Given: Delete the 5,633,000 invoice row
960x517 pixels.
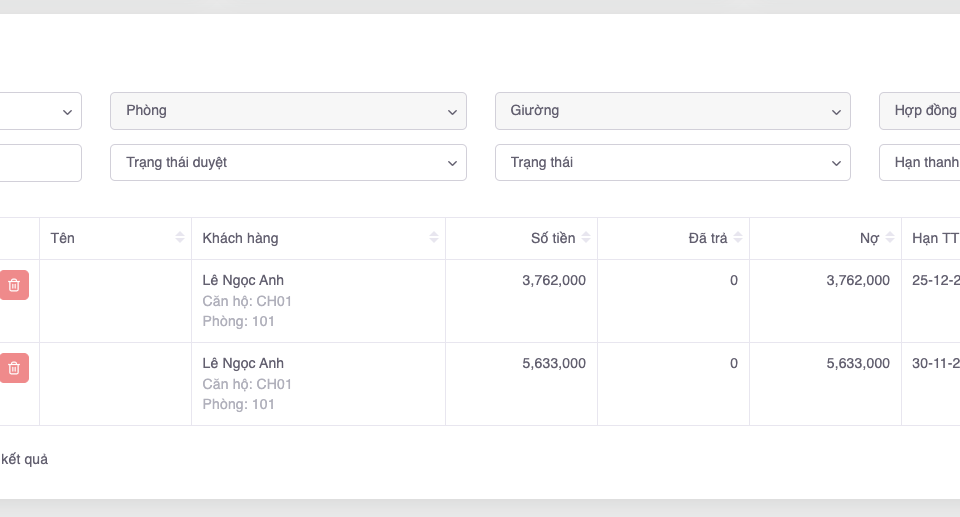Looking at the screenshot, I should click(14, 368).
